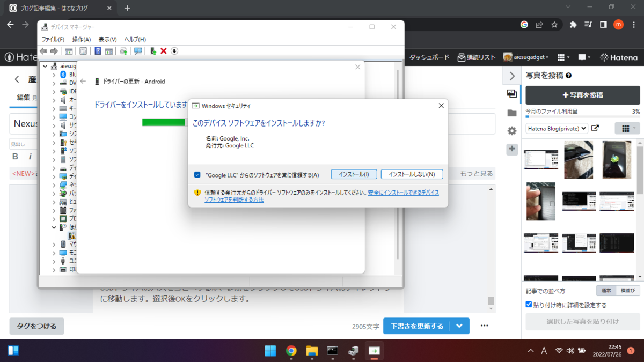The image size is (644, 362).
Task: Open terminal icon on taskbar
Action: [333, 351]
